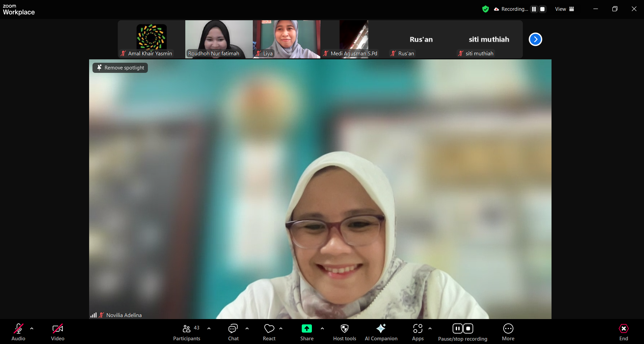Open the Chat panel
The width and height of the screenshot is (644, 344).
tap(233, 332)
